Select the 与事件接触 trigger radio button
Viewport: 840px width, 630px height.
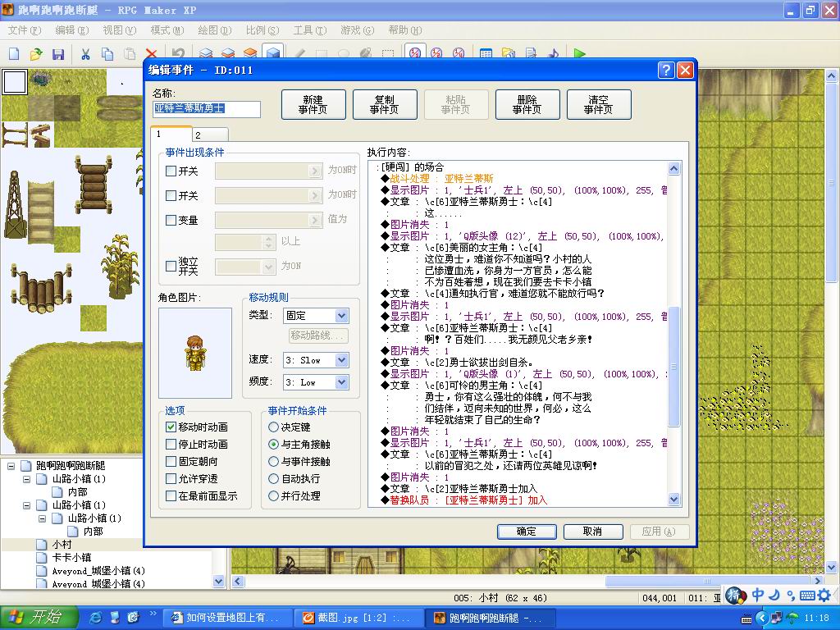click(273, 461)
